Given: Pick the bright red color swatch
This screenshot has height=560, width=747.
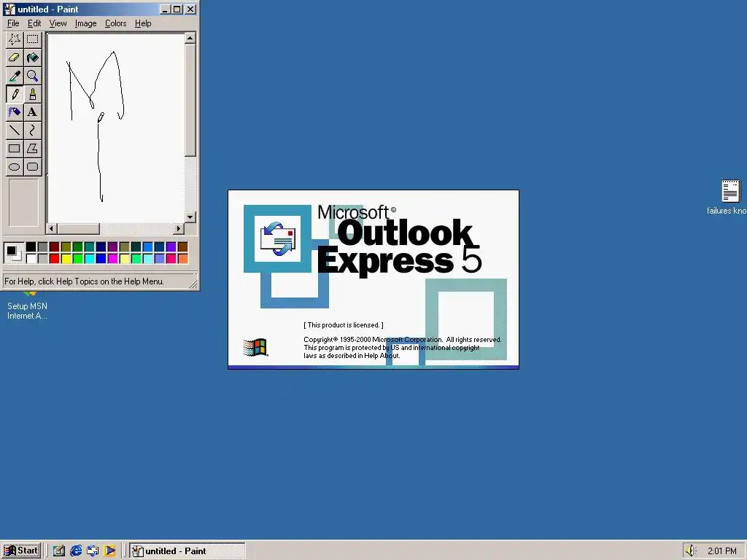Looking at the screenshot, I should coord(54,259).
